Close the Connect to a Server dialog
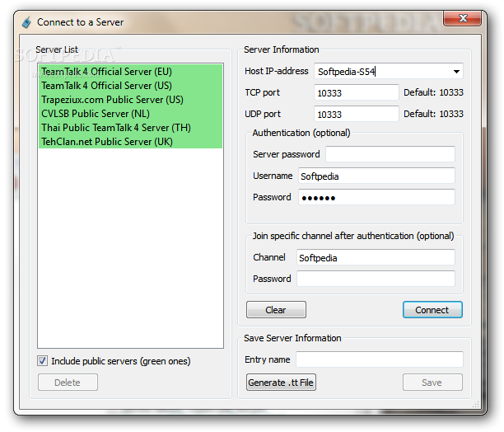The height and width of the screenshot is (432, 504). pos(462,18)
